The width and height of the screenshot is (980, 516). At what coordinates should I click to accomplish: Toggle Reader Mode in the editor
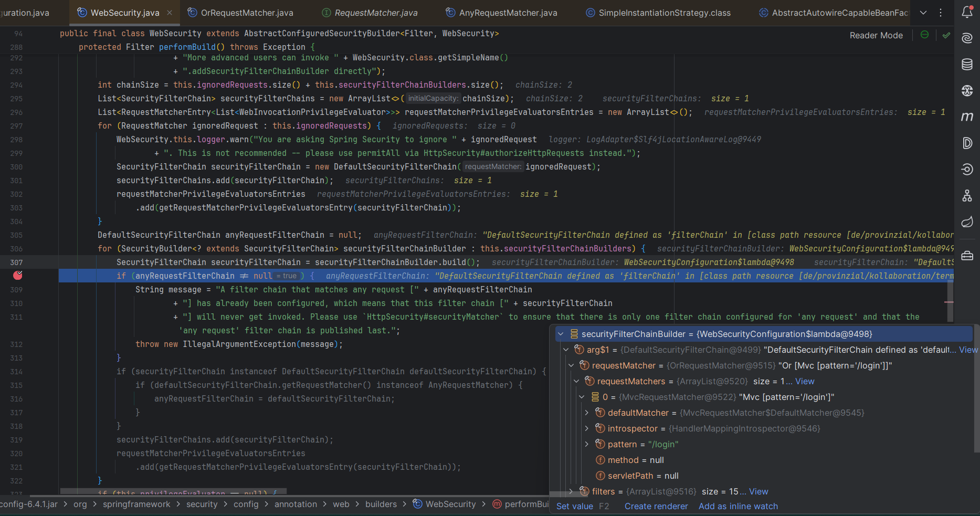876,35
